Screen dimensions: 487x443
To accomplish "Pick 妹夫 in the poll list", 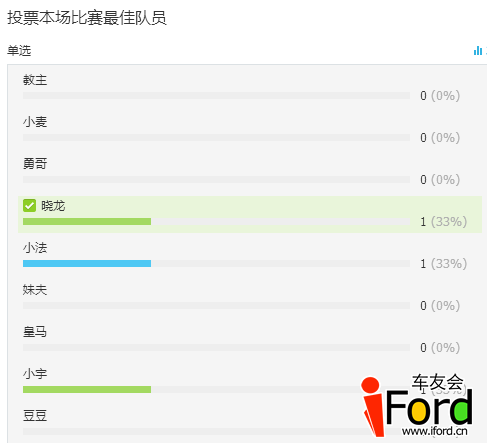I will coord(35,290).
